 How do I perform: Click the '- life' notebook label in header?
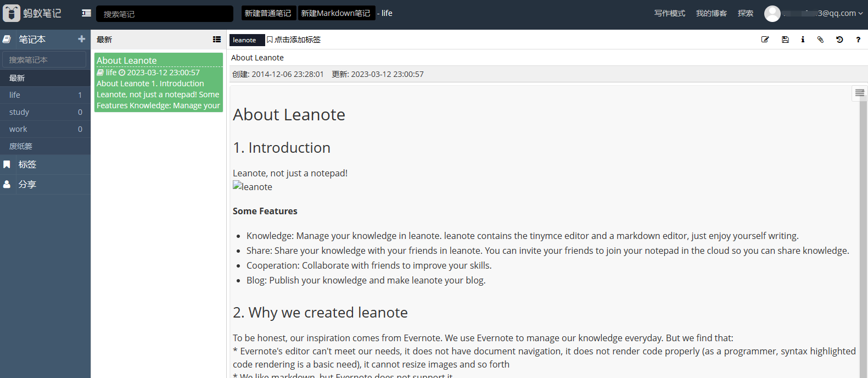pos(385,13)
